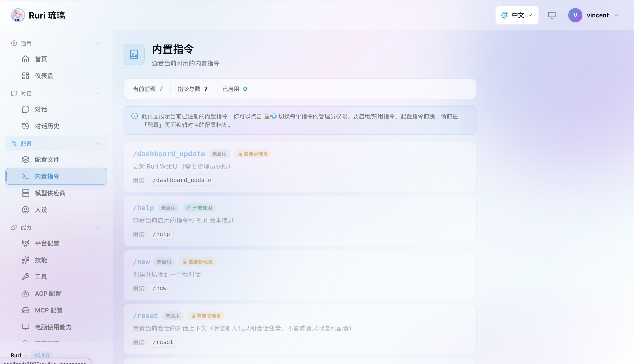Open 平台配置 page
634x364 pixels.
point(56,243)
